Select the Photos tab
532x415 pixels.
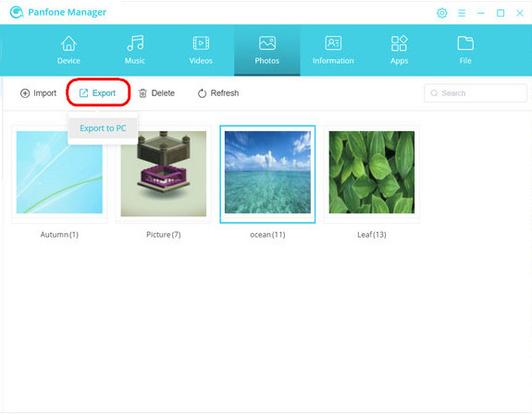pyautogui.click(x=267, y=50)
